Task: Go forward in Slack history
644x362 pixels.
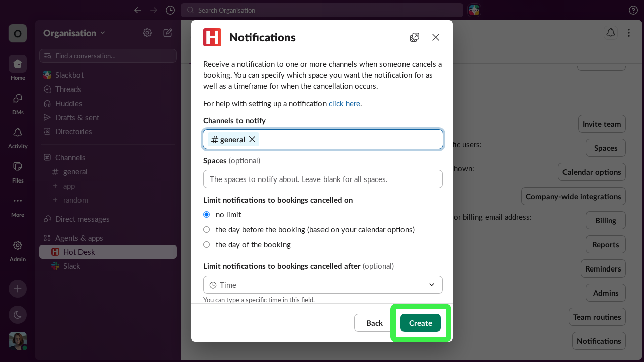Action: point(154,10)
